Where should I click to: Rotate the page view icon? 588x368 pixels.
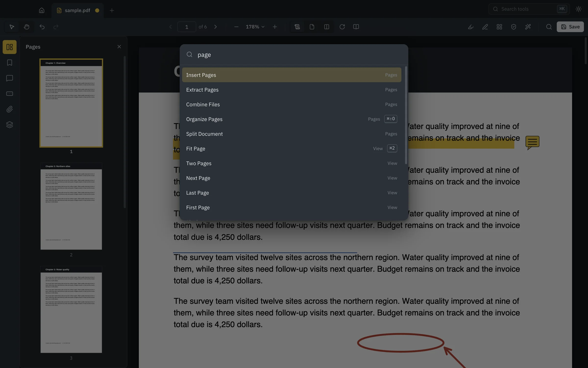342,27
